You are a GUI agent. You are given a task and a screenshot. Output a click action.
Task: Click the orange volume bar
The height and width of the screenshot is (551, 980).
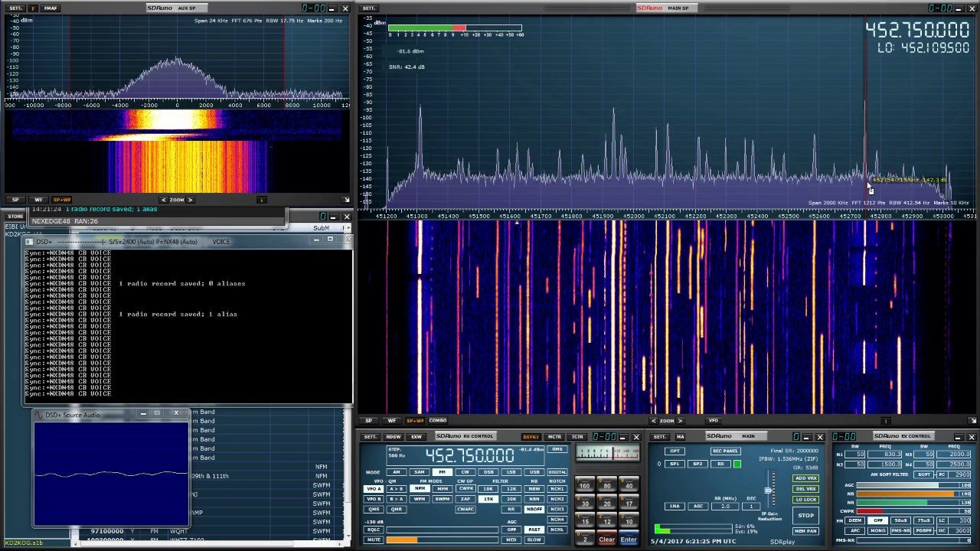(x=443, y=540)
